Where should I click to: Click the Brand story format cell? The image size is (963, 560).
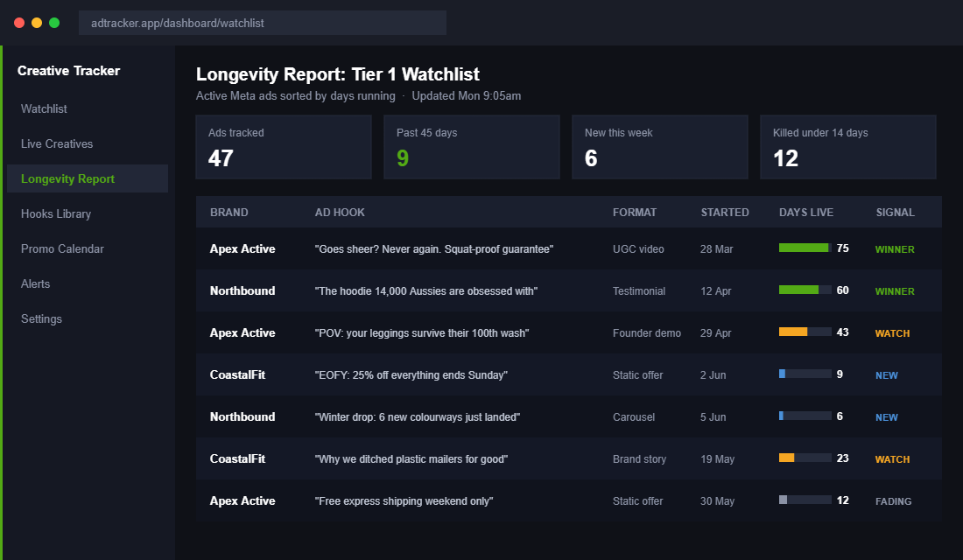pyautogui.click(x=639, y=458)
